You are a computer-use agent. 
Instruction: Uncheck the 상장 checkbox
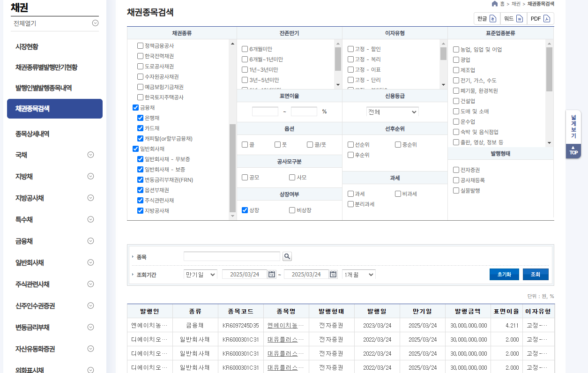(x=245, y=210)
